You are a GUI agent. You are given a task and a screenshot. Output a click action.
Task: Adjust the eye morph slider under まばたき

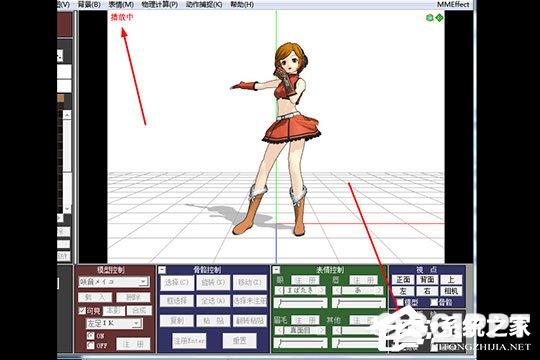[300, 303]
